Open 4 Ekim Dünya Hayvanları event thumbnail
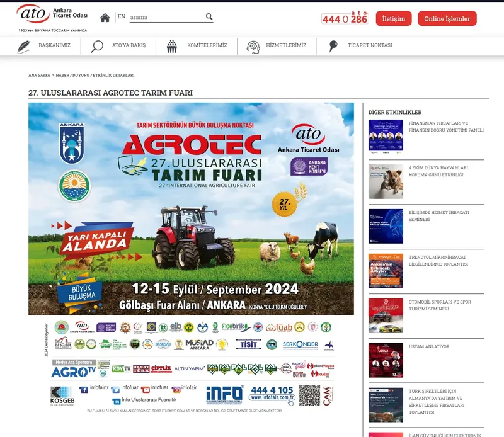Image resolution: width=504 pixels, height=437 pixels. [386, 181]
